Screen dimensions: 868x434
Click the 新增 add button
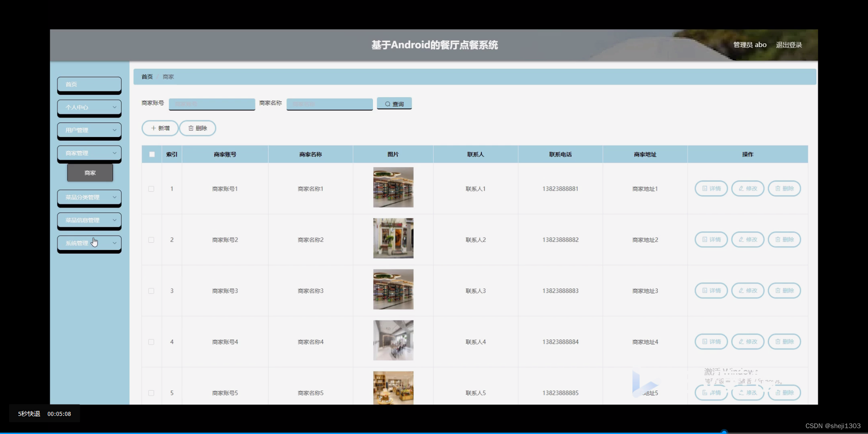click(x=160, y=128)
